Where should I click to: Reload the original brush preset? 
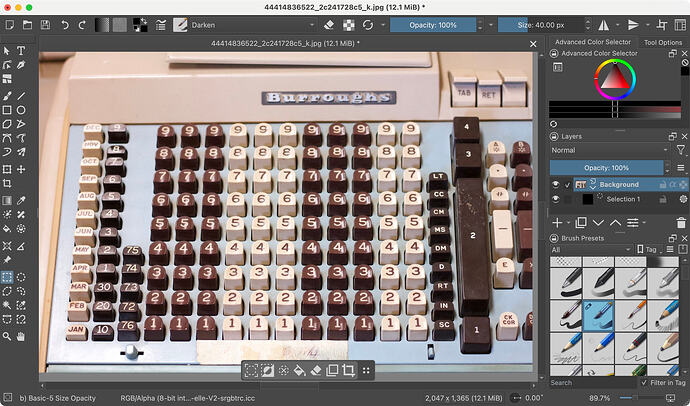[x=368, y=25]
